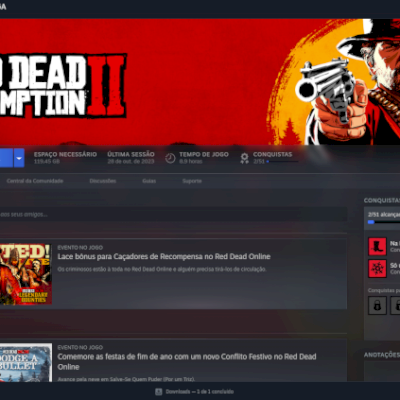Image resolution: width=400 pixels, height=400 pixels.
Task: Click the clock icon next to Tempo de Jogo
Action: click(170, 158)
